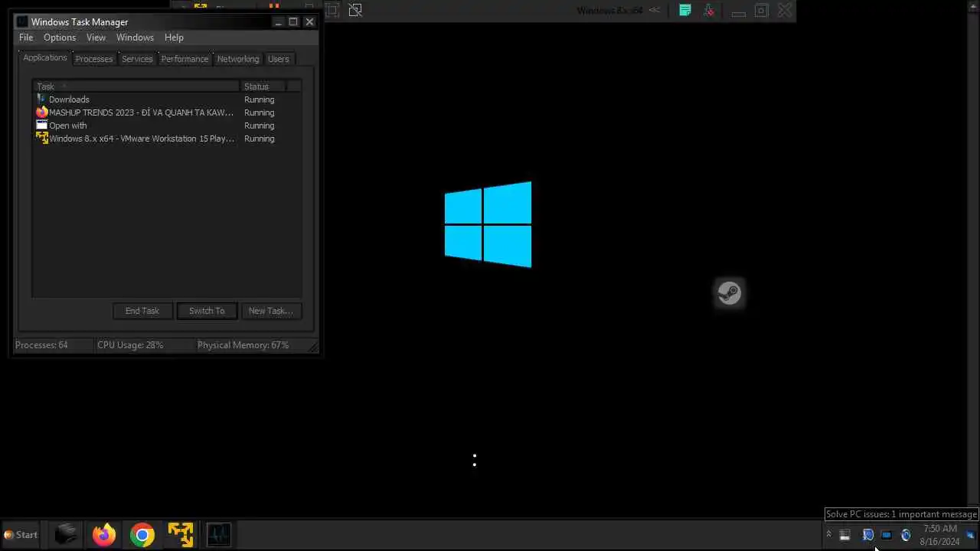The width and height of the screenshot is (980, 551).
Task: Click the New Task... button
Action: (x=270, y=311)
